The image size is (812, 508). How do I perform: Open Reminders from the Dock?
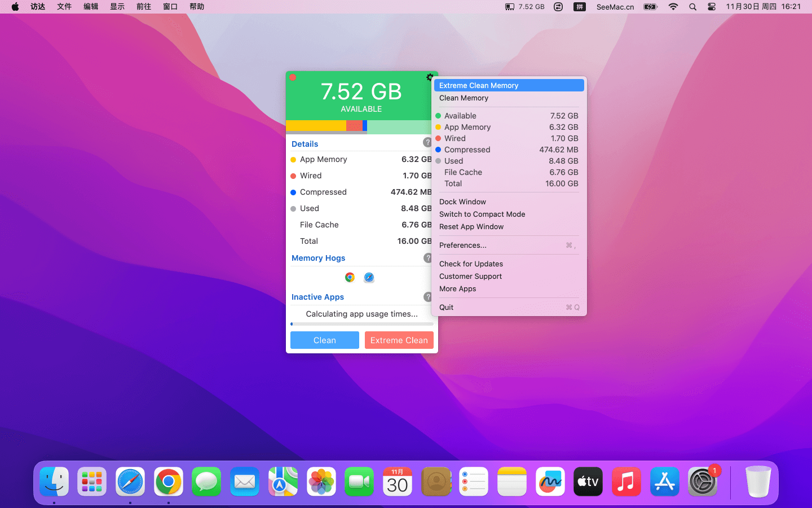coord(474,481)
